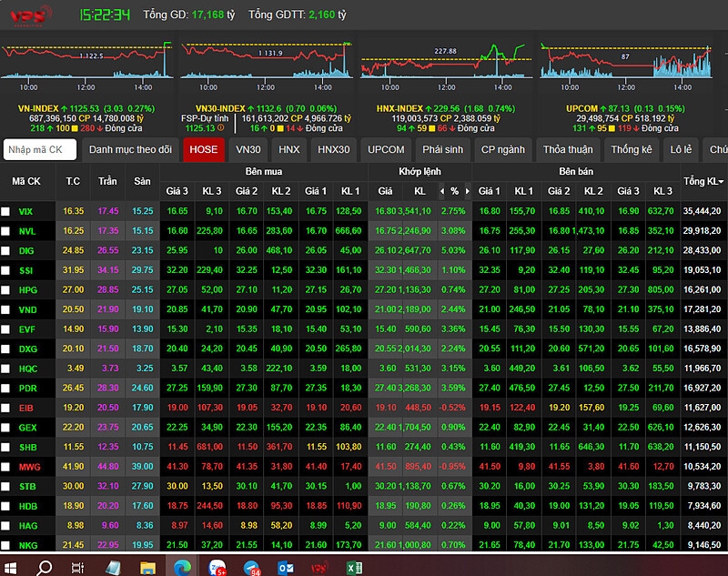Click the Nhập mã CK search field
728x576 pixels.
click(x=40, y=149)
